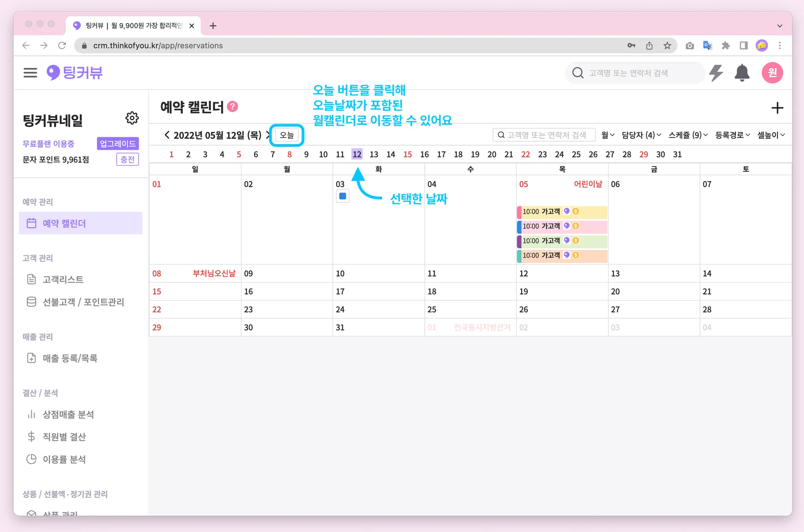Open shop settings gear icon
This screenshot has width=804, height=532.
tap(132, 118)
